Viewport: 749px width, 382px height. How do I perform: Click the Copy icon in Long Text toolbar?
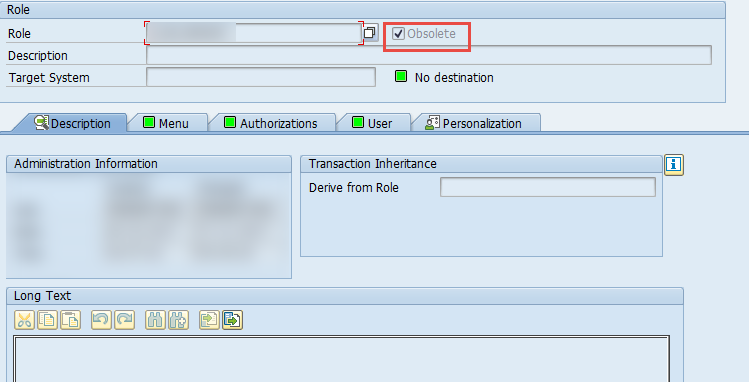[47, 320]
